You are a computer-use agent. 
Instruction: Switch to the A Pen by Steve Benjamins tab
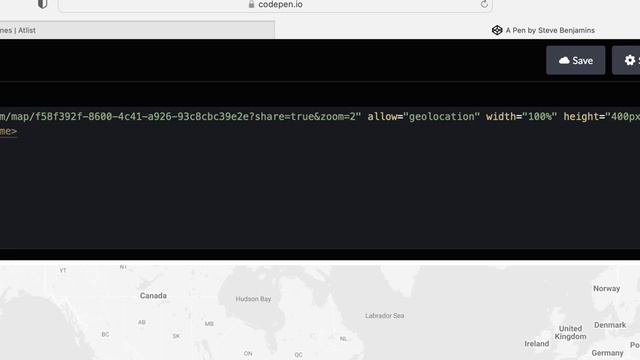(x=543, y=30)
